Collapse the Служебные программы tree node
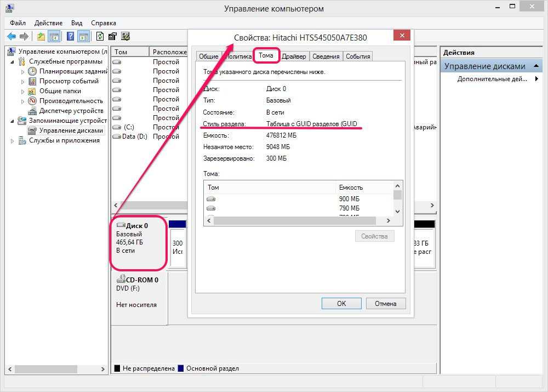Screen dimensions: 548x392 point(13,62)
